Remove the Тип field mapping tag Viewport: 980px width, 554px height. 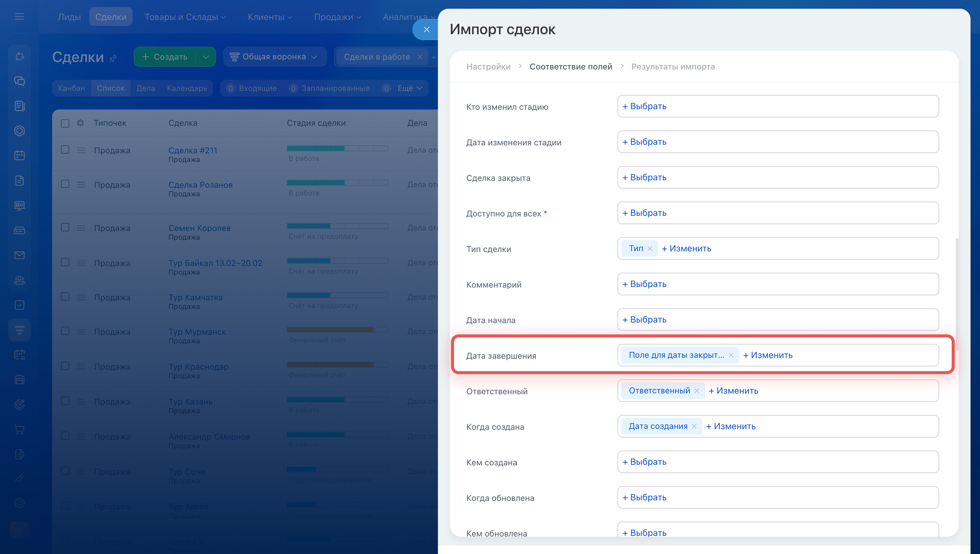(650, 248)
